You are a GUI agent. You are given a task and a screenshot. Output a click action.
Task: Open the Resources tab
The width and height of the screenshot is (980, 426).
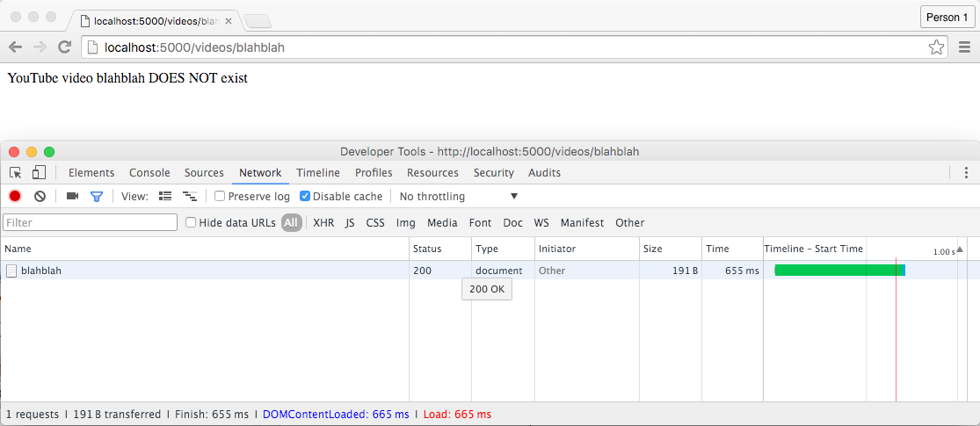coord(432,173)
